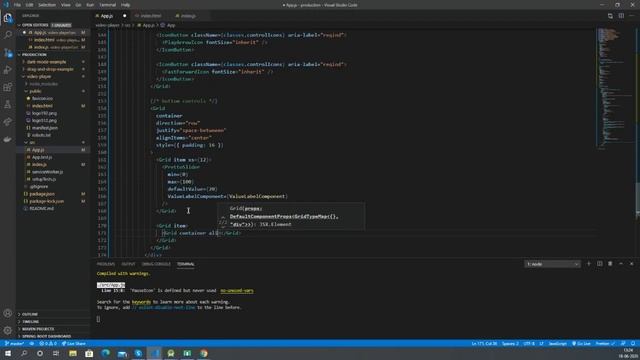Viewport: 640px width, 360px height.
Task: Click the open-changes icon in the editor title bar
Action: point(610,16)
